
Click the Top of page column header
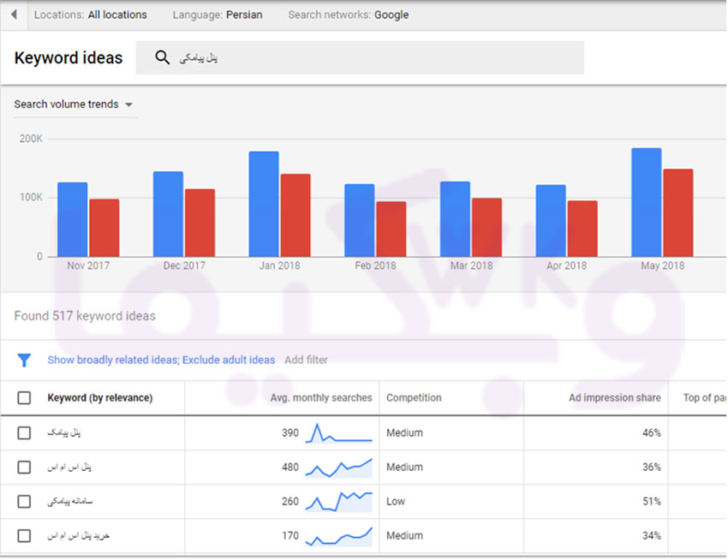pos(704,398)
